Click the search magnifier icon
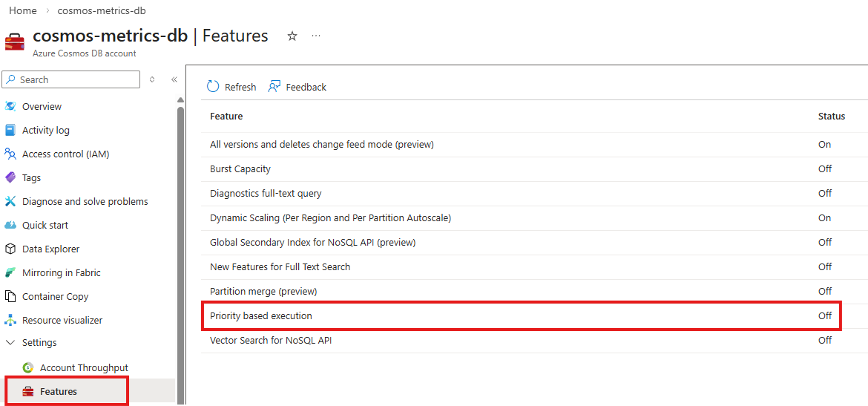 pyautogui.click(x=11, y=79)
